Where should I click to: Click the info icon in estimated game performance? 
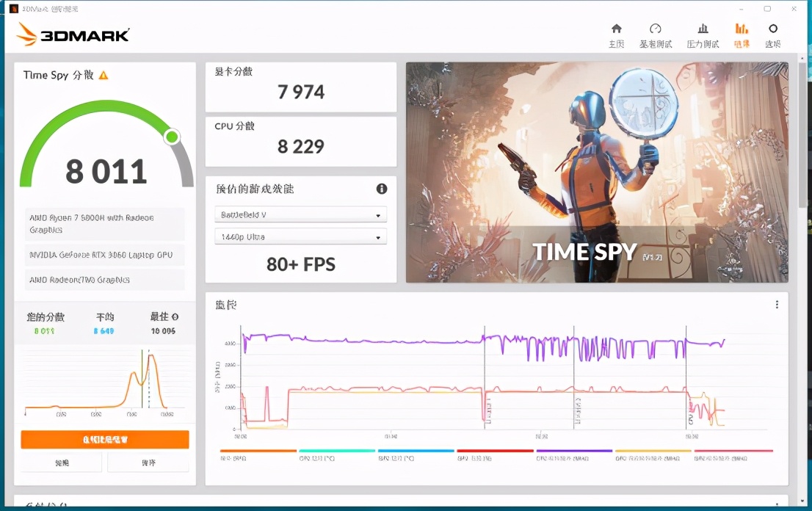click(382, 189)
